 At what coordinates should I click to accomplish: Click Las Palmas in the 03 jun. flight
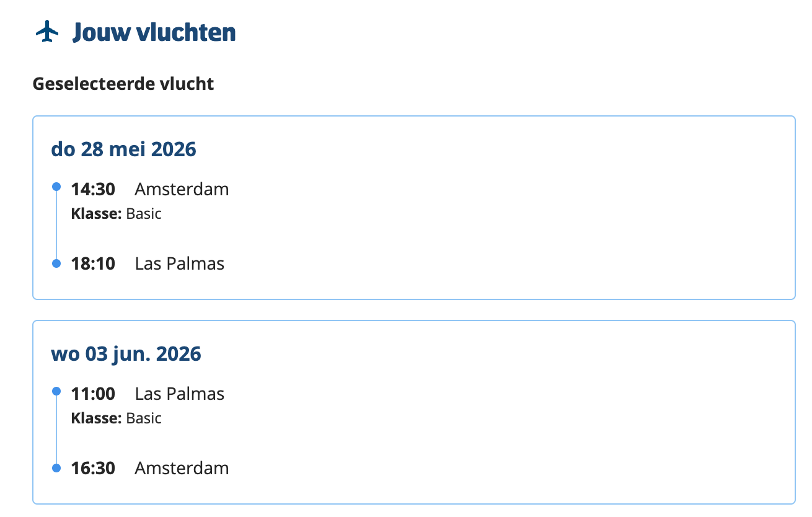[x=180, y=394]
